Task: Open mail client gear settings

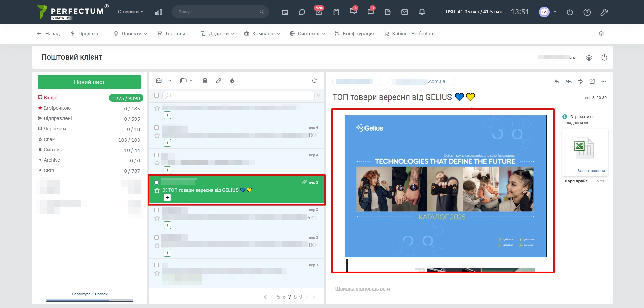Action: point(589,57)
